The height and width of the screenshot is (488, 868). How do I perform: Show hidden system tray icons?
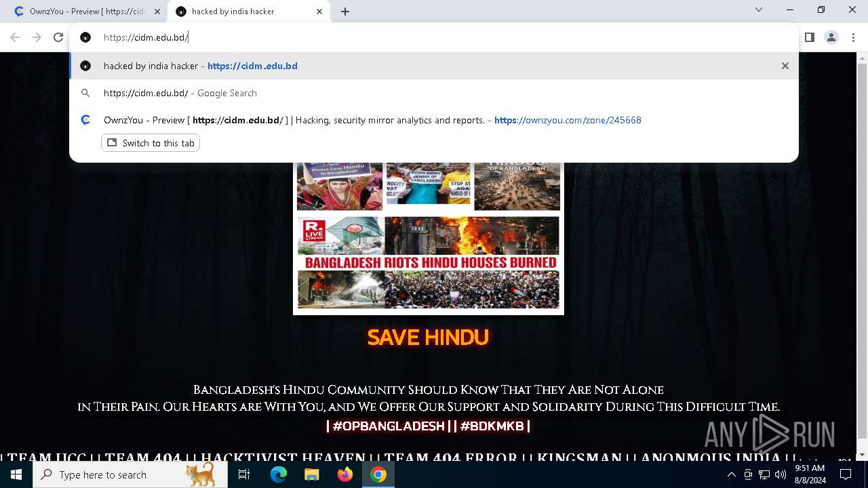click(731, 474)
